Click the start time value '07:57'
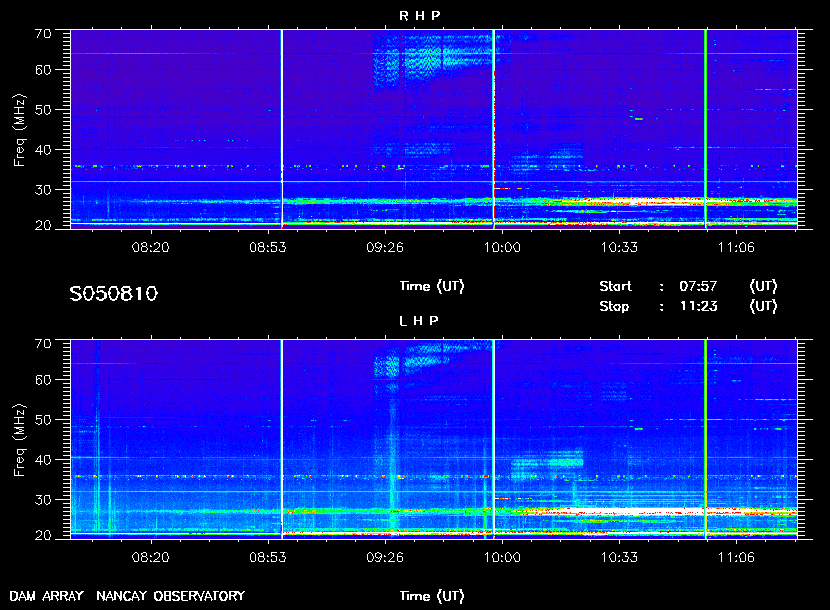This screenshot has height=610, width=830. point(698,286)
